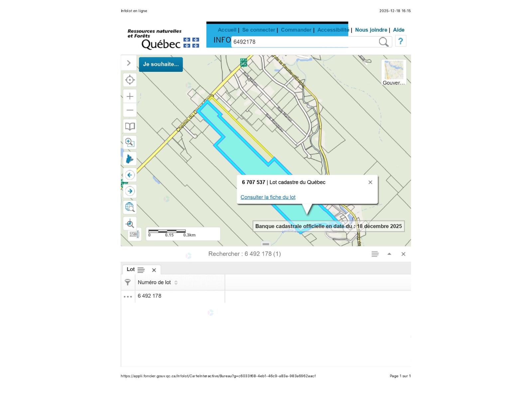The height and width of the screenshot is (399, 532).
Task: Go to previous map extent arrow
Action: 130,175
